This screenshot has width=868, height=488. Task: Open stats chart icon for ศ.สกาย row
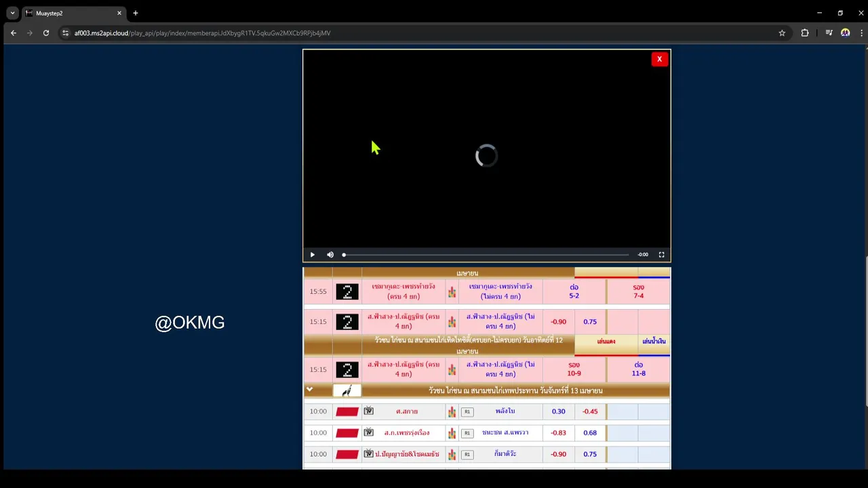pyautogui.click(x=452, y=411)
